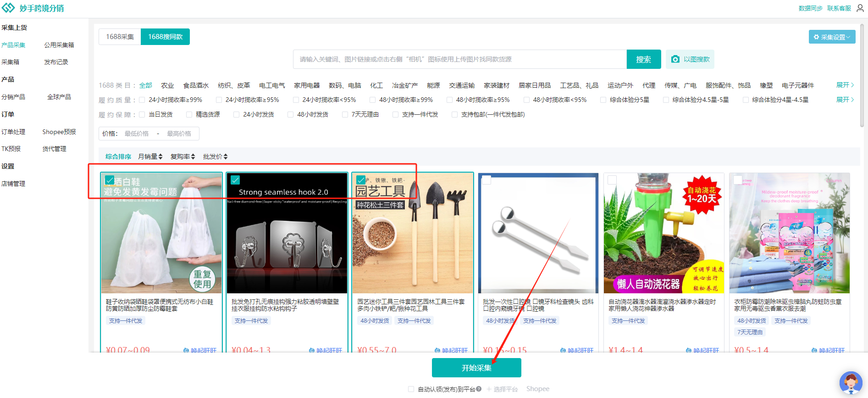Click the 最低价格 input field
This screenshot has width=868, height=398.
click(137, 134)
